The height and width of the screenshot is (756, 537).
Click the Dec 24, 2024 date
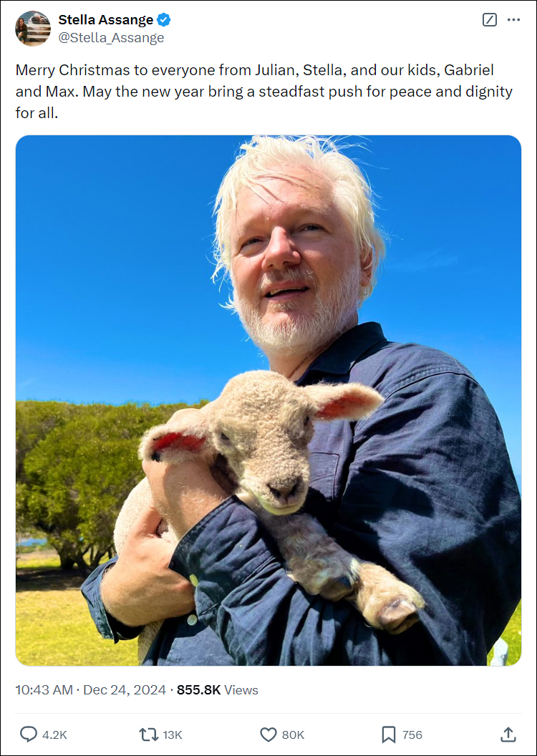point(125,690)
